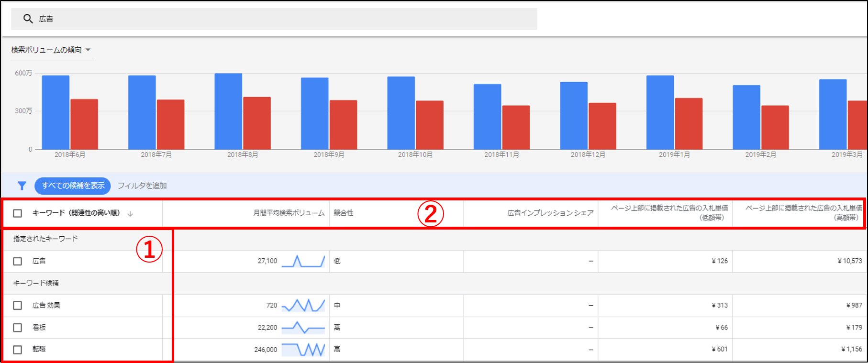Screen dimensions: 868x363
Task: Click the filter funnel icon
Action: pos(22,186)
